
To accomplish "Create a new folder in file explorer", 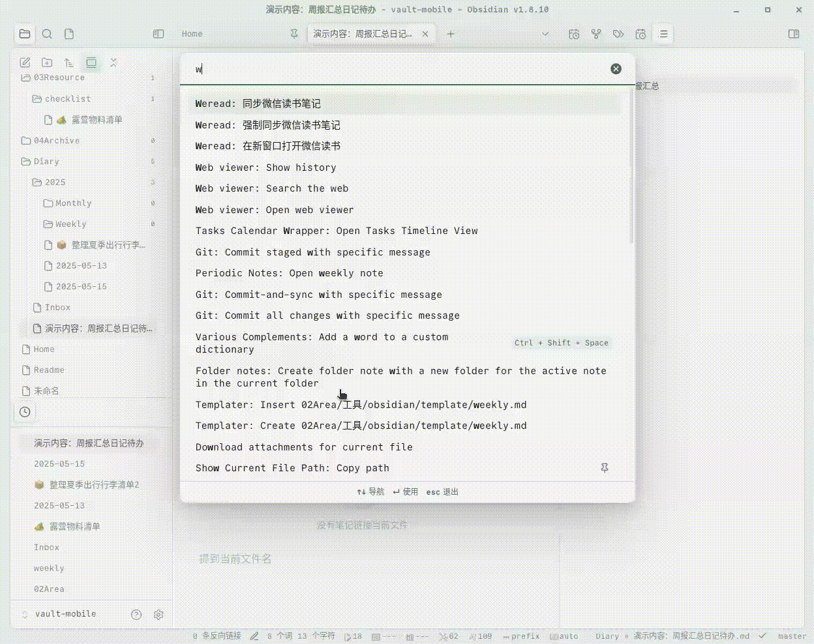I will [47, 63].
